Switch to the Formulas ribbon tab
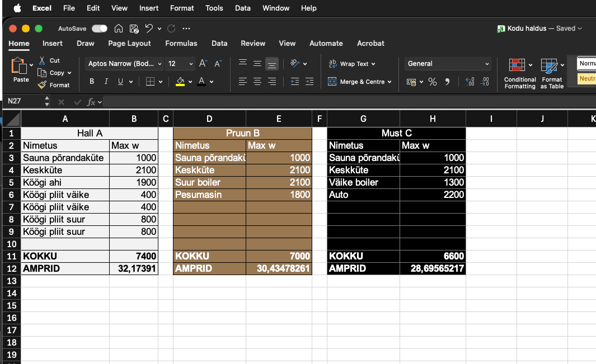596x364 pixels. [x=181, y=43]
